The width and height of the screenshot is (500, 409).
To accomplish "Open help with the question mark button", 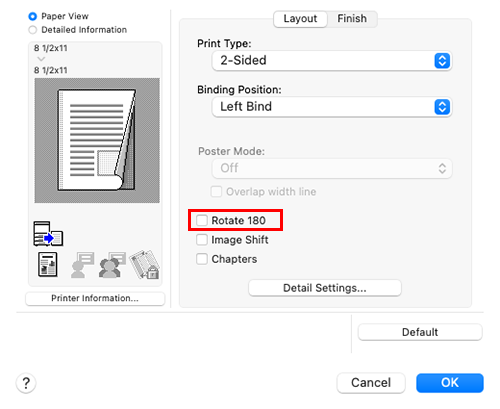I will (26, 383).
